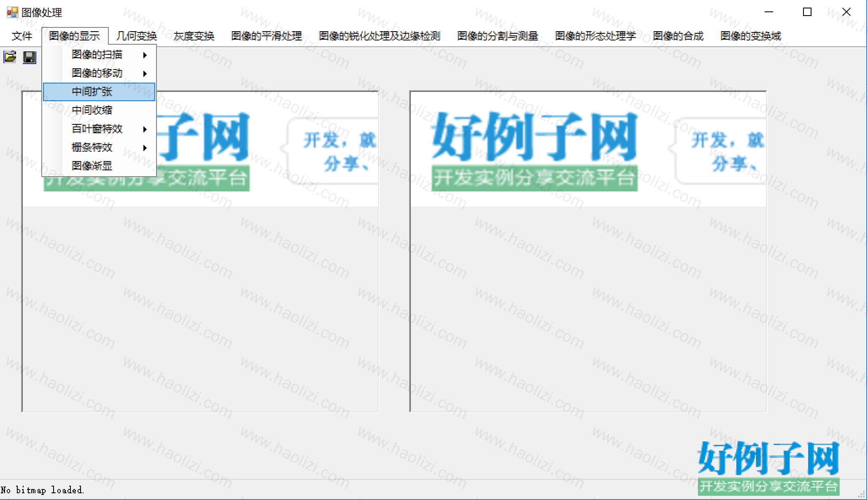
Task: Open the 灰度变换 menu
Action: click(194, 36)
